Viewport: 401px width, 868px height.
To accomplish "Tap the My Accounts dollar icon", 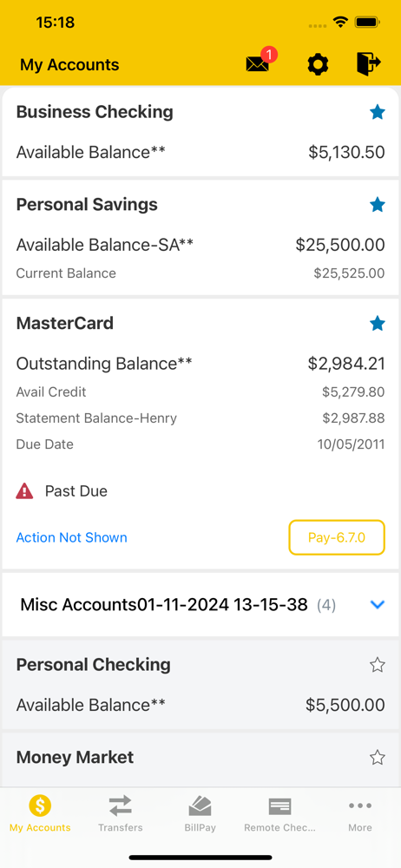I will 40,806.
